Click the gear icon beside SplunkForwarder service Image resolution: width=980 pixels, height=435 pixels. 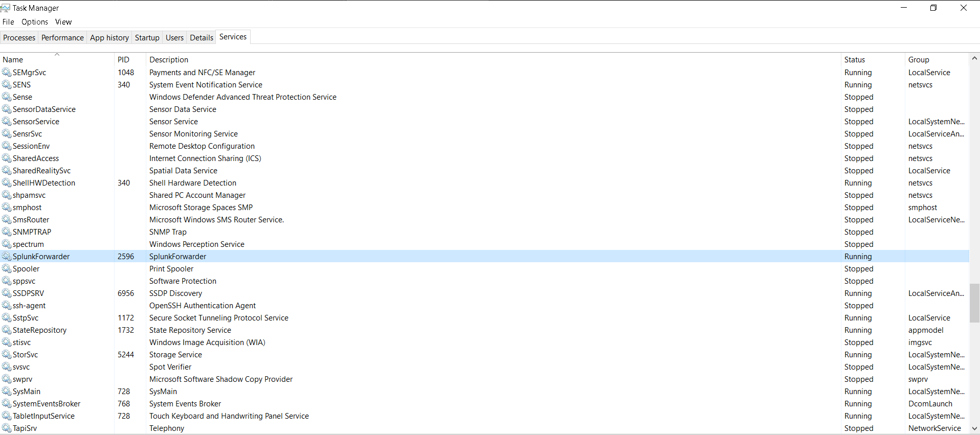pyautogui.click(x=7, y=256)
